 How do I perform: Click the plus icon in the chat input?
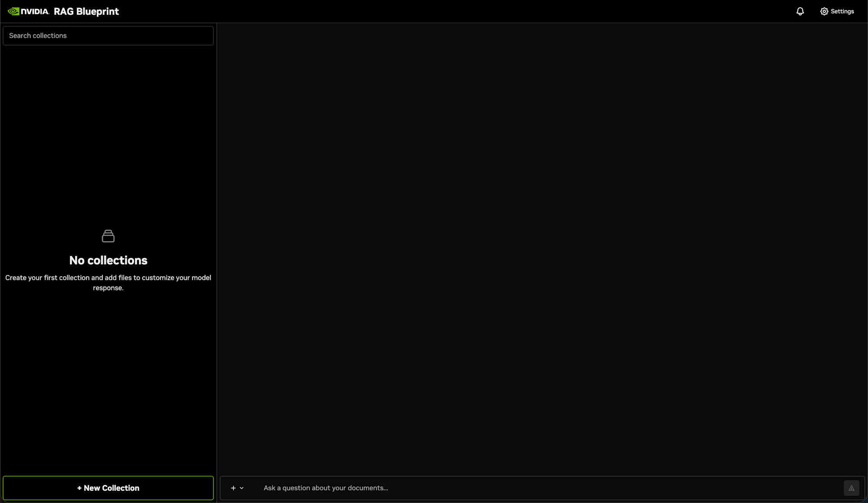(x=233, y=488)
